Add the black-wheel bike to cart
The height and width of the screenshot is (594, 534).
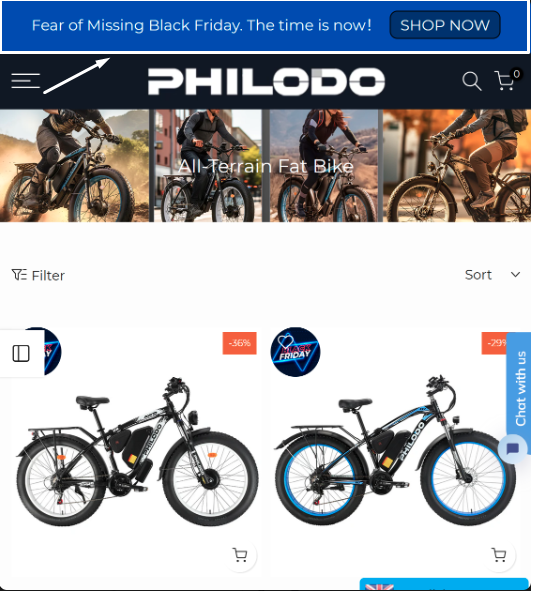click(240, 556)
